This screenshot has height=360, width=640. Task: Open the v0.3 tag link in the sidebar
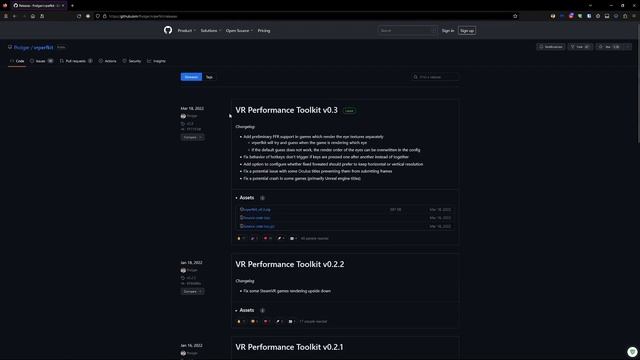click(188, 124)
